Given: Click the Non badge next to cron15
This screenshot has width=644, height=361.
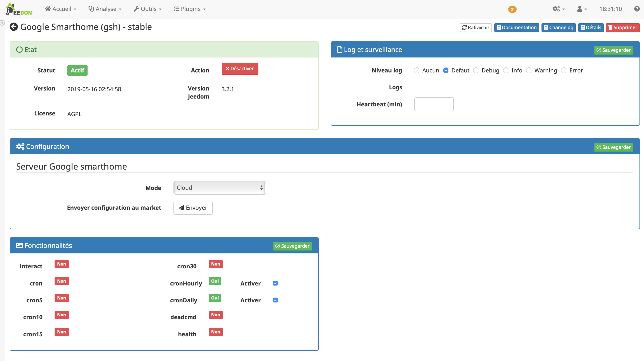Looking at the screenshot, I should [x=61, y=332].
